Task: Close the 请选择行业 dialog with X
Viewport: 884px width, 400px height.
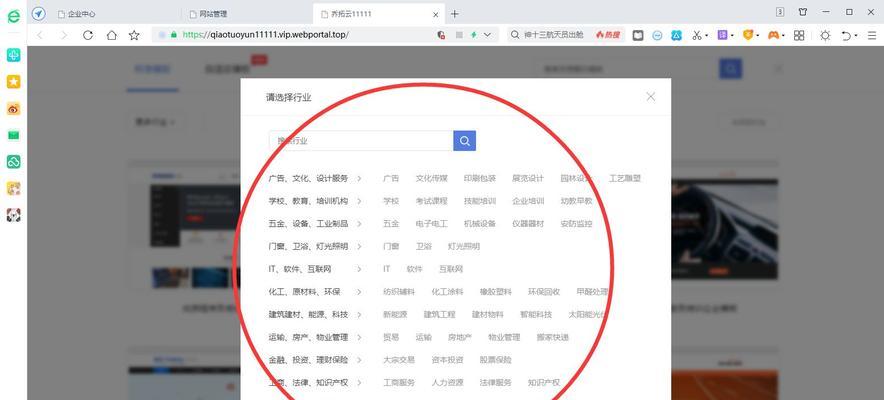Action: pyautogui.click(x=651, y=96)
